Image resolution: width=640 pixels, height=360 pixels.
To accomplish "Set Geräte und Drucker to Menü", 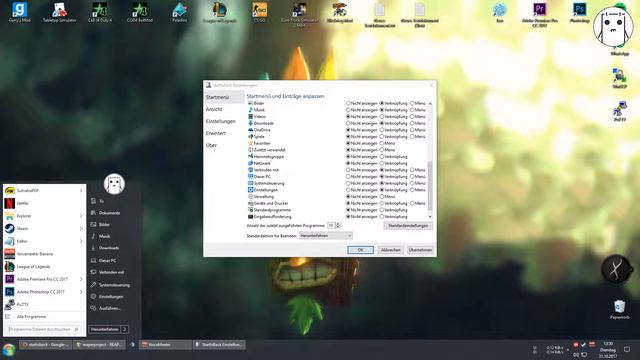I will click(412, 203).
